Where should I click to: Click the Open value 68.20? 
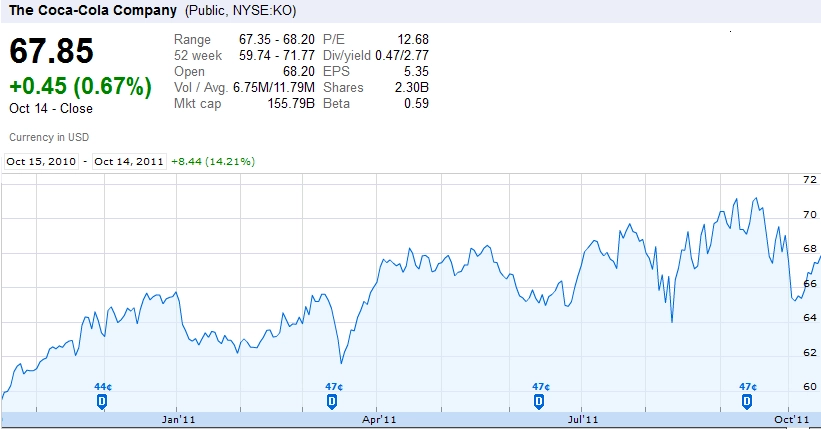[x=299, y=71]
